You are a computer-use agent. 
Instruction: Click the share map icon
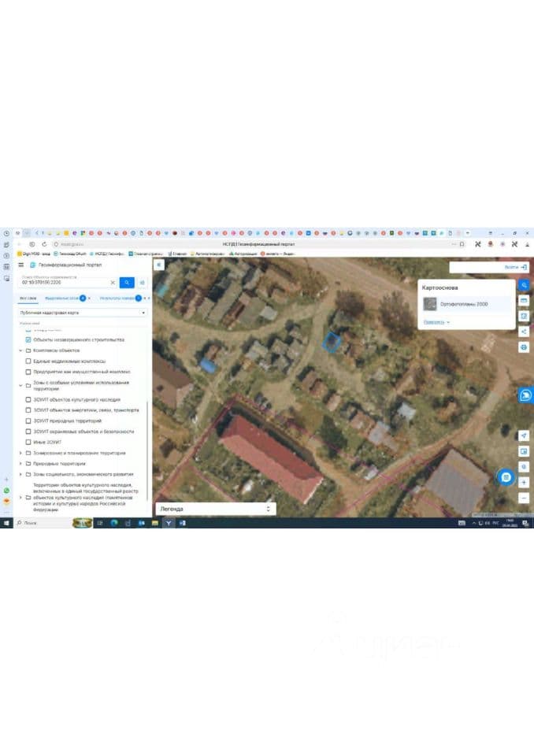[x=524, y=332]
